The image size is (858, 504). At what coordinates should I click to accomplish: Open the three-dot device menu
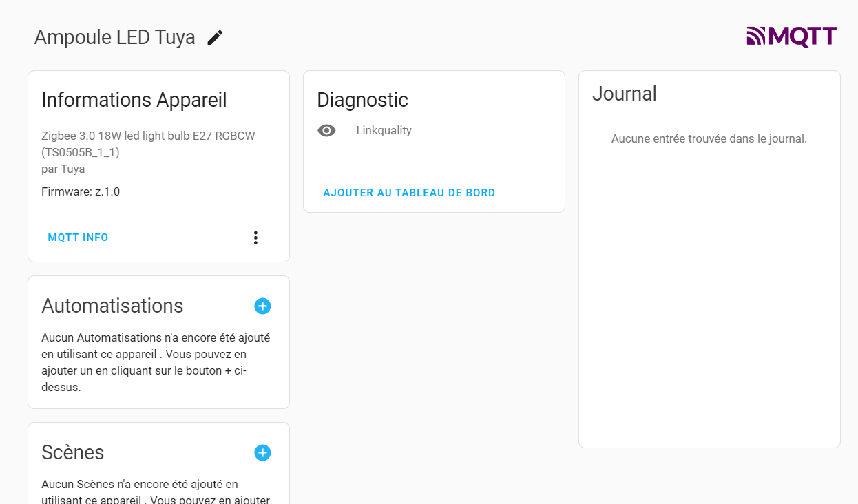point(255,238)
